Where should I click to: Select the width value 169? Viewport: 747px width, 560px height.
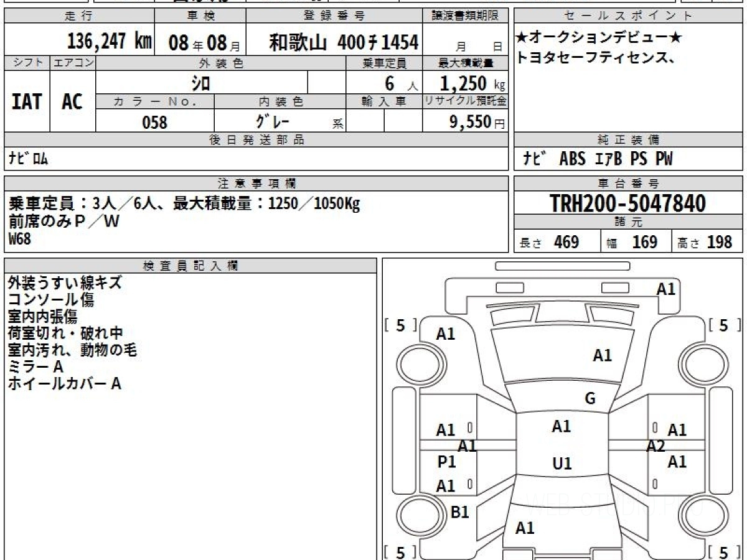pos(644,242)
